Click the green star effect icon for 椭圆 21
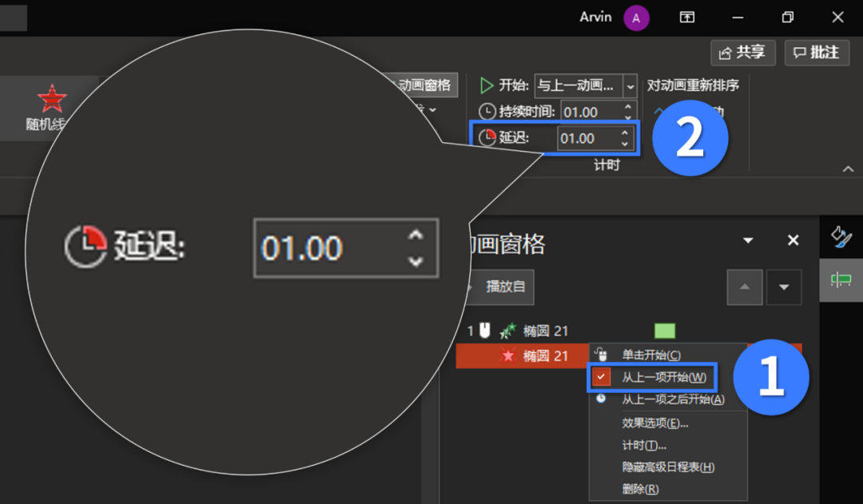This screenshot has width=863, height=504. pyautogui.click(x=507, y=331)
